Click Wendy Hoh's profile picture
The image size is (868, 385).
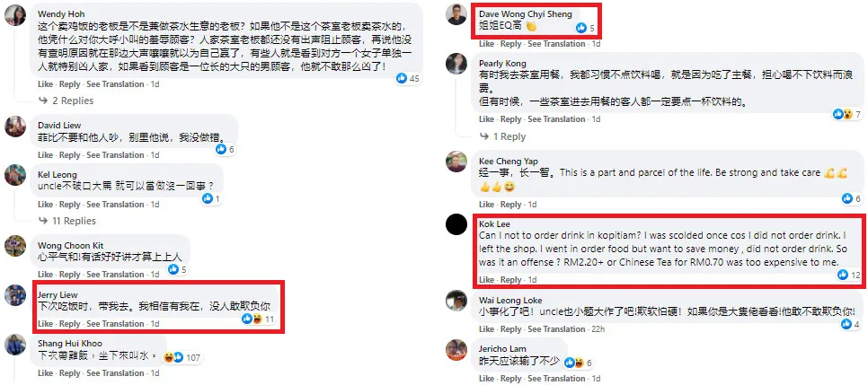[15, 15]
